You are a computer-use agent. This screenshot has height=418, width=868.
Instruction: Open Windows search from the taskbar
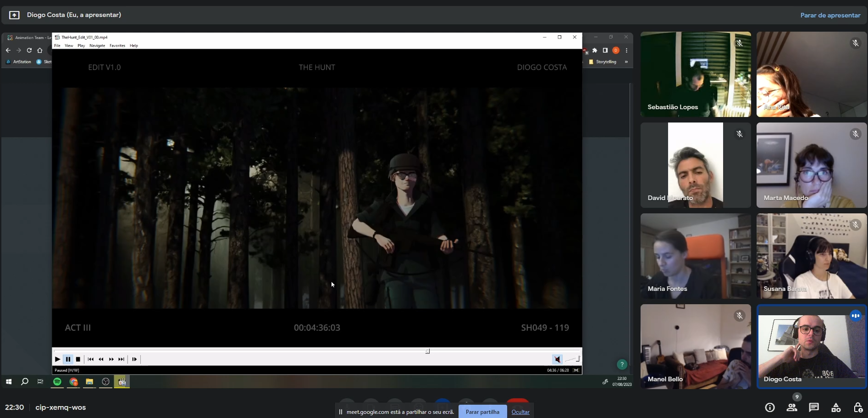point(25,381)
